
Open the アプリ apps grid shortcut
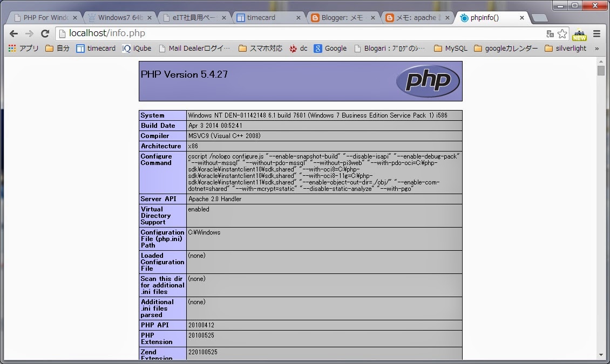tap(23, 48)
